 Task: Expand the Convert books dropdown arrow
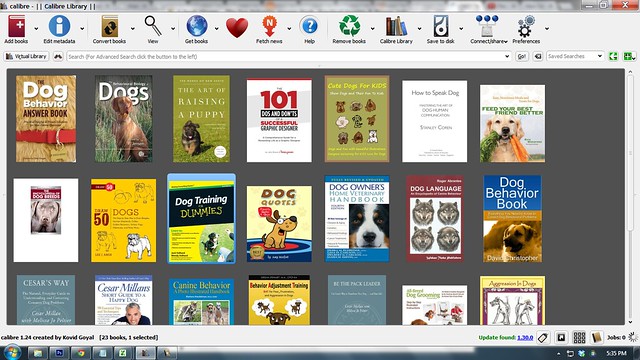pos(132,29)
